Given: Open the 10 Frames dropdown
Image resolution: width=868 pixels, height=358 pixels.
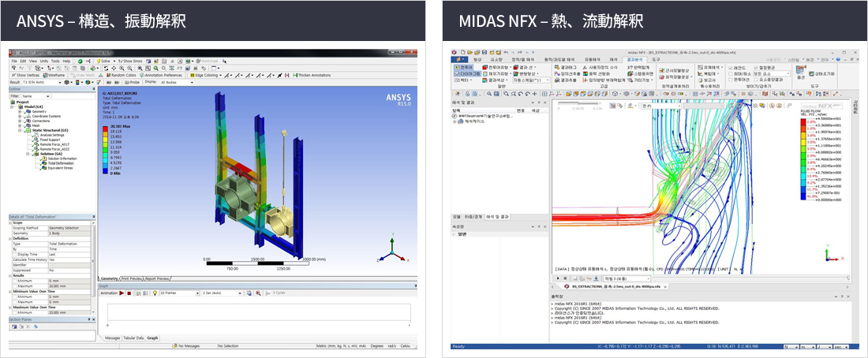Looking at the screenshot, I should coord(179,293).
